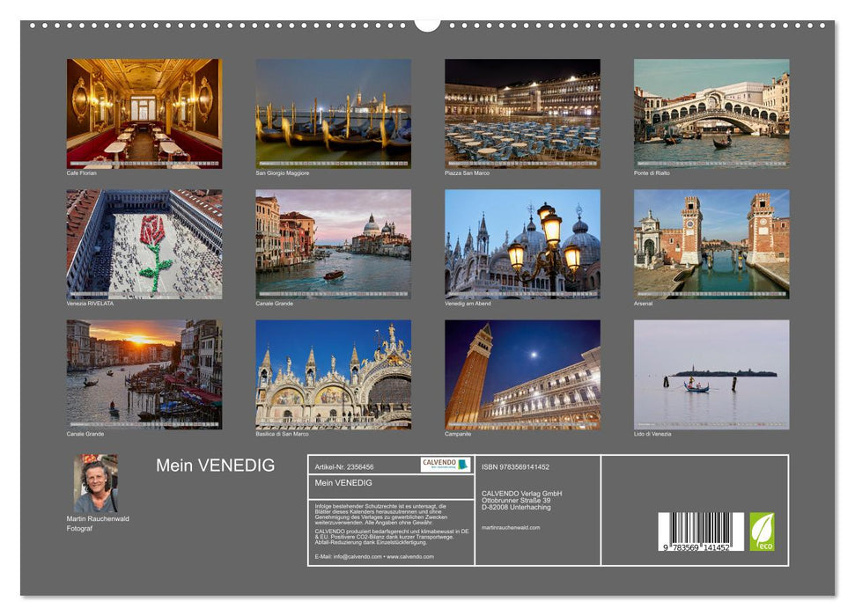Screen dimensions: 855x616
Task: Click the 'Martin Rauchenwald' name caption
Action: point(98,519)
